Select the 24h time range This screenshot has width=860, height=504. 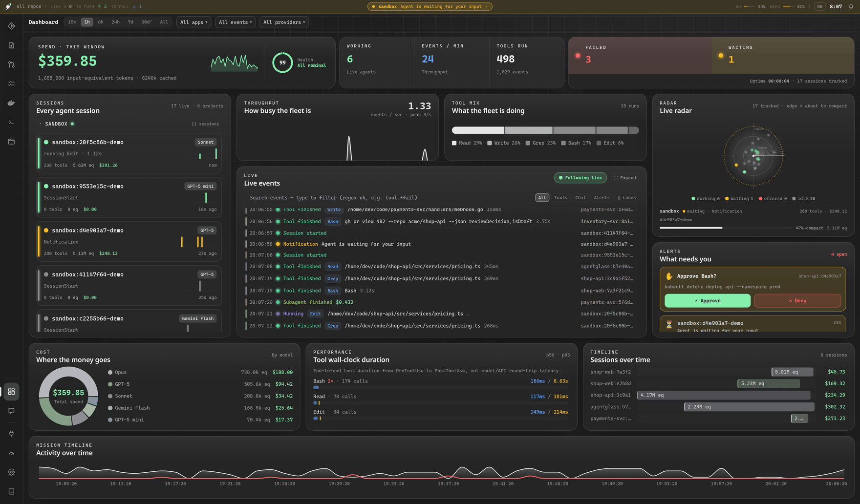tap(115, 22)
